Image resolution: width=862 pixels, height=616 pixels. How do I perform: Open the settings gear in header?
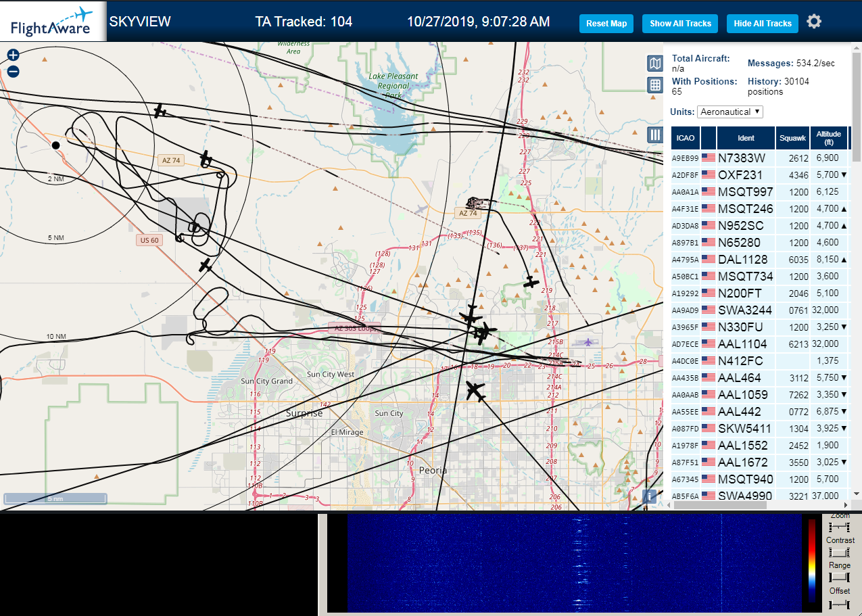pos(814,22)
